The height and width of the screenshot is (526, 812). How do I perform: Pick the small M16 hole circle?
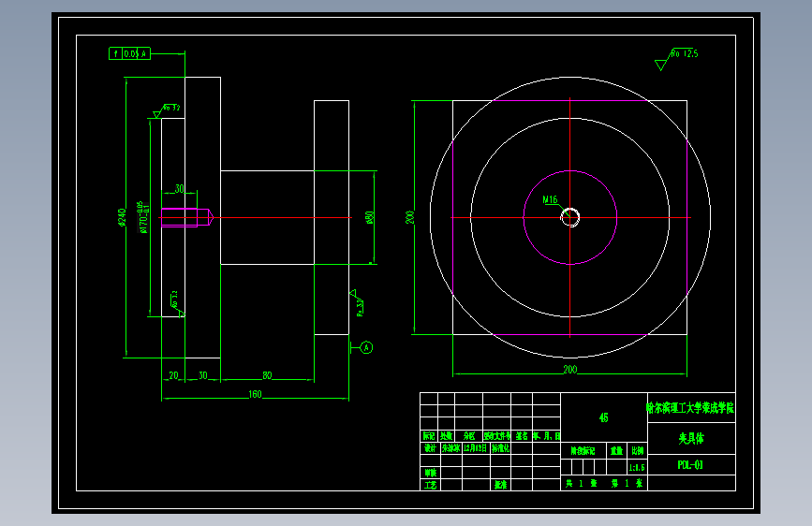point(570,217)
